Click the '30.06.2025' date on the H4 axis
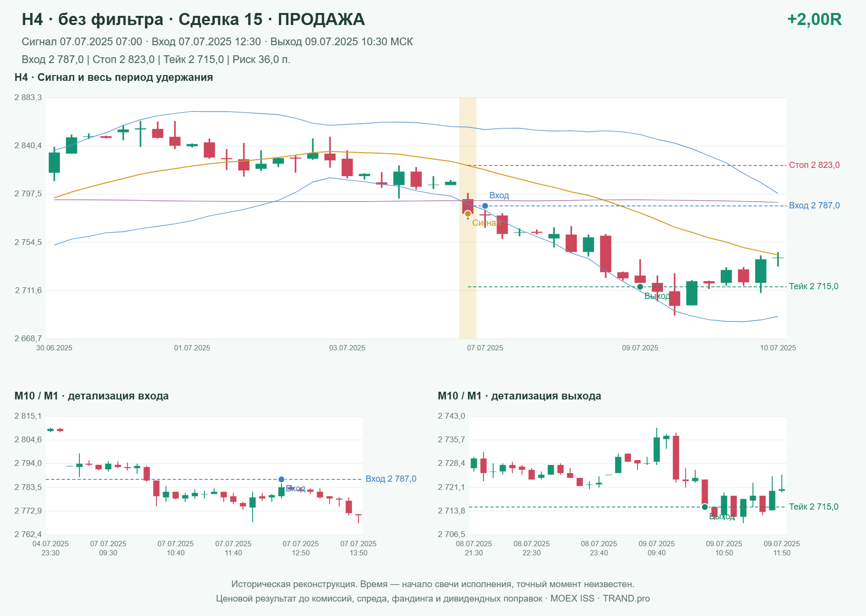The height and width of the screenshot is (616, 866). coord(54,348)
